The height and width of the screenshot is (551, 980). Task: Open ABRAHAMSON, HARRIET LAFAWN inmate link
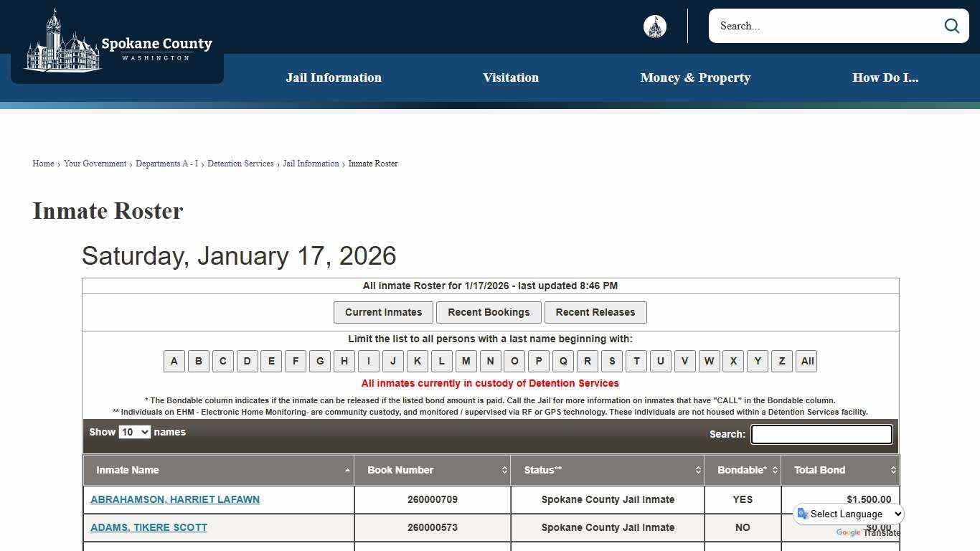click(175, 499)
